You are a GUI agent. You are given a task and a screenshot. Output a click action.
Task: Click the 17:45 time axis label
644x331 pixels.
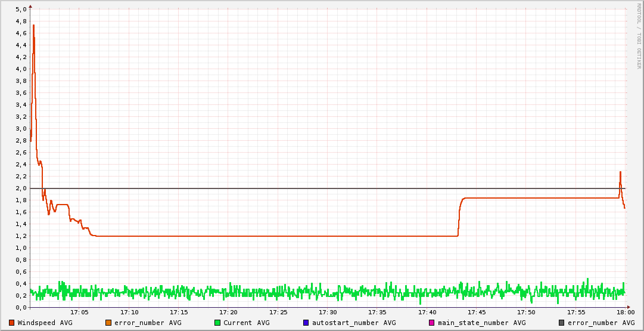tap(477, 313)
